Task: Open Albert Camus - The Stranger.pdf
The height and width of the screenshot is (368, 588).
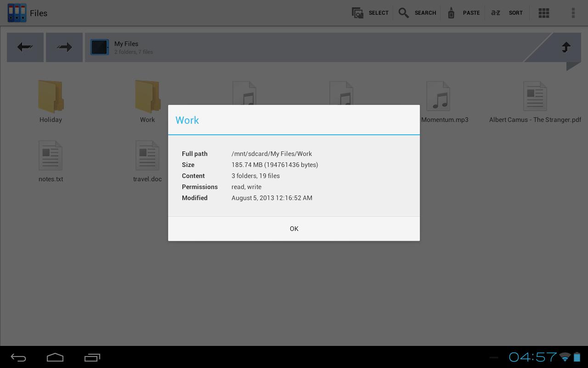Action: 535,102
